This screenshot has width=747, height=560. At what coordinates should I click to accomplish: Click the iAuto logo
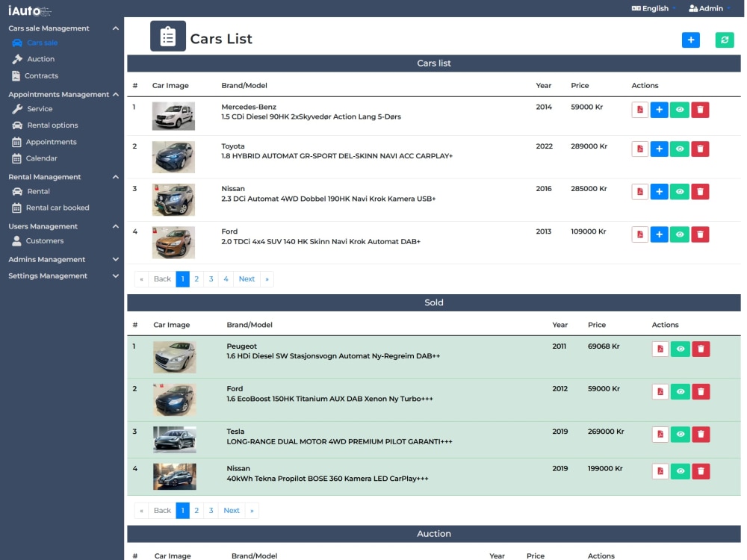tap(29, 10)
